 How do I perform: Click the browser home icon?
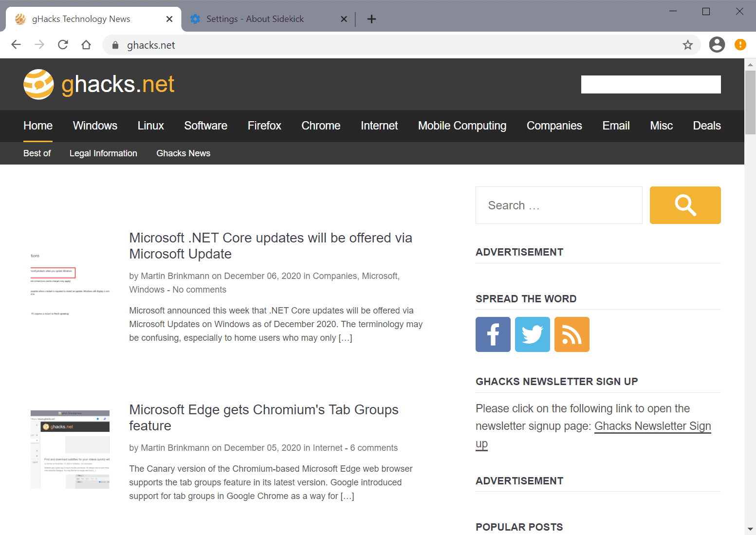86,44
